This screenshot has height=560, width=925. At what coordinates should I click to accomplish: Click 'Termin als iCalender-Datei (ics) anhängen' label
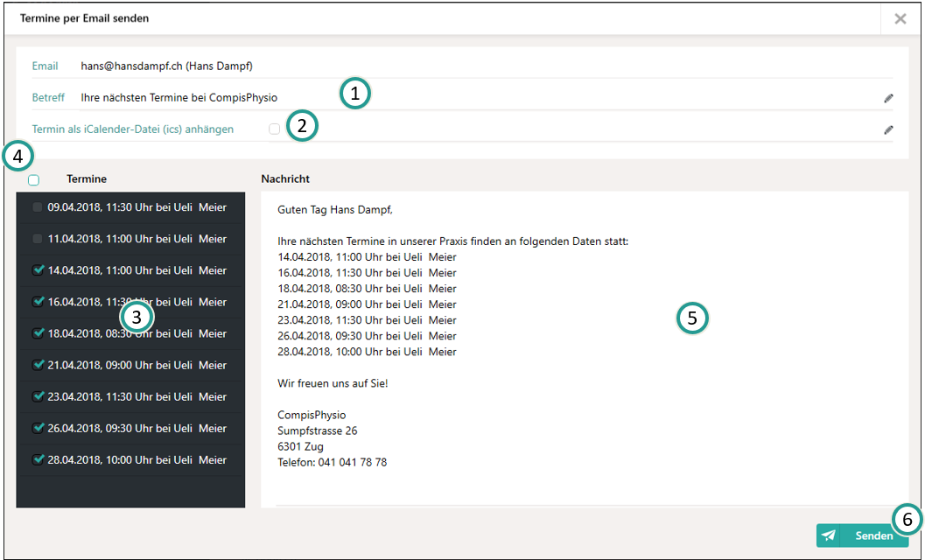(133, 129)
